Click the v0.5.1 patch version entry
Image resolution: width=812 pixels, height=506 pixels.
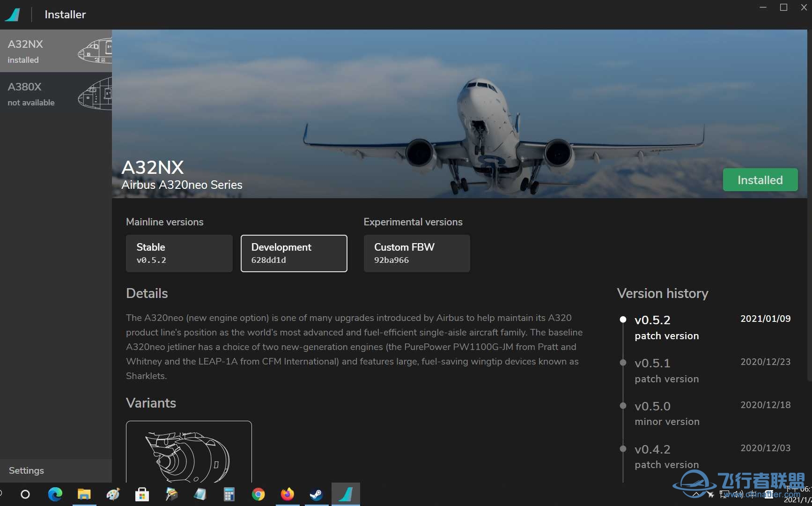pyautogui.click(x=666, y=370)
